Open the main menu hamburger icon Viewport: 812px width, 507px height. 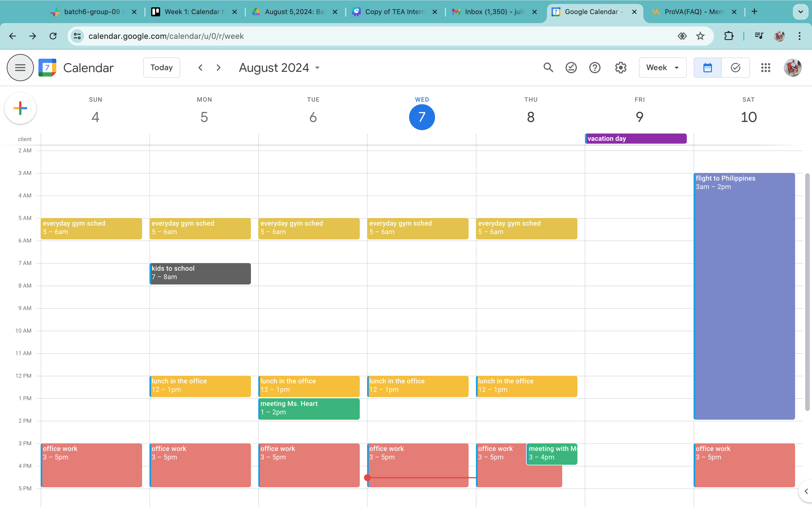20,68
